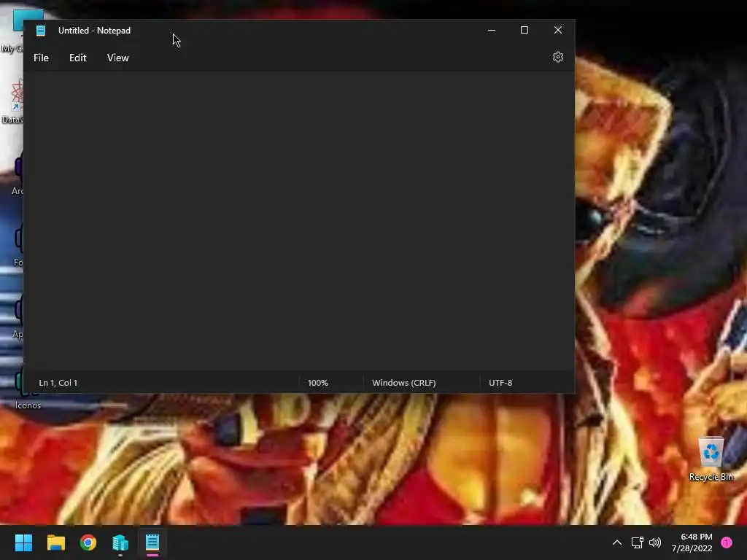Select the Recycle Bin desktop icon
This screenshot has height=560, width=747.
[x=711, y=458]
